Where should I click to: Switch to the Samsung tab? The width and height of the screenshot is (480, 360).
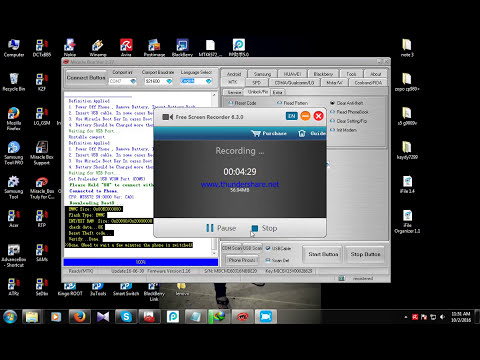point(262,74)
